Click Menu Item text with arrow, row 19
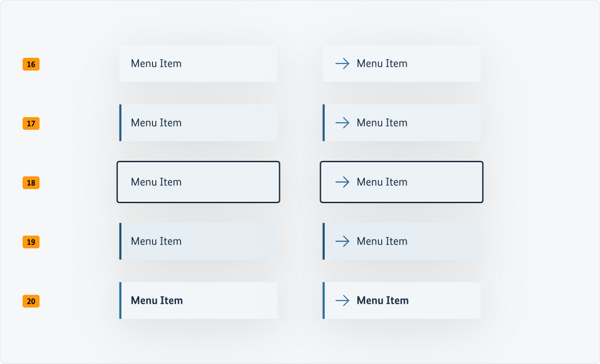 [x=382, y=241]
